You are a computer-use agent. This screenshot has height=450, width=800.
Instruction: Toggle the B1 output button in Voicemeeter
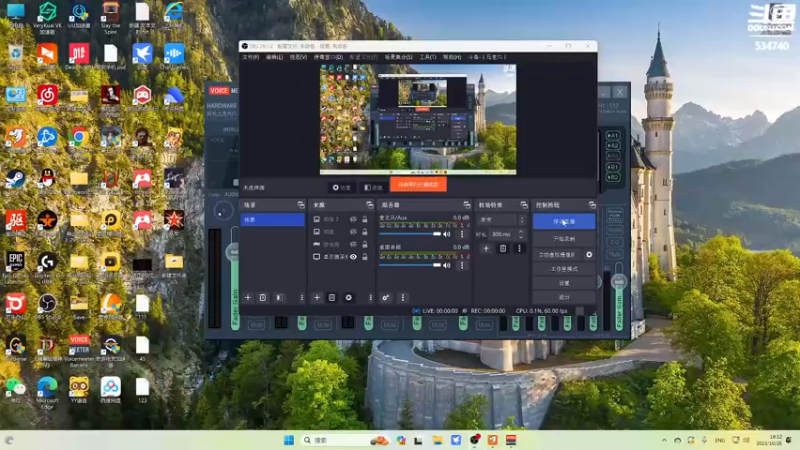(613, 167)
